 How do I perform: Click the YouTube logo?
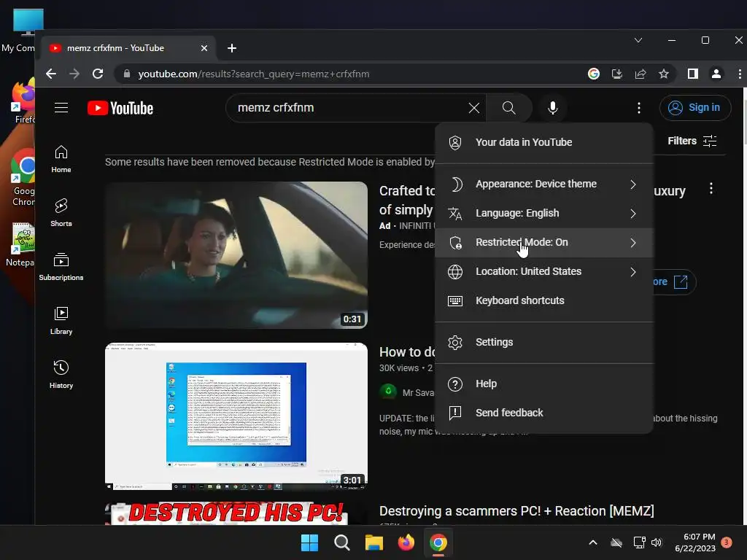pos(120,108)
